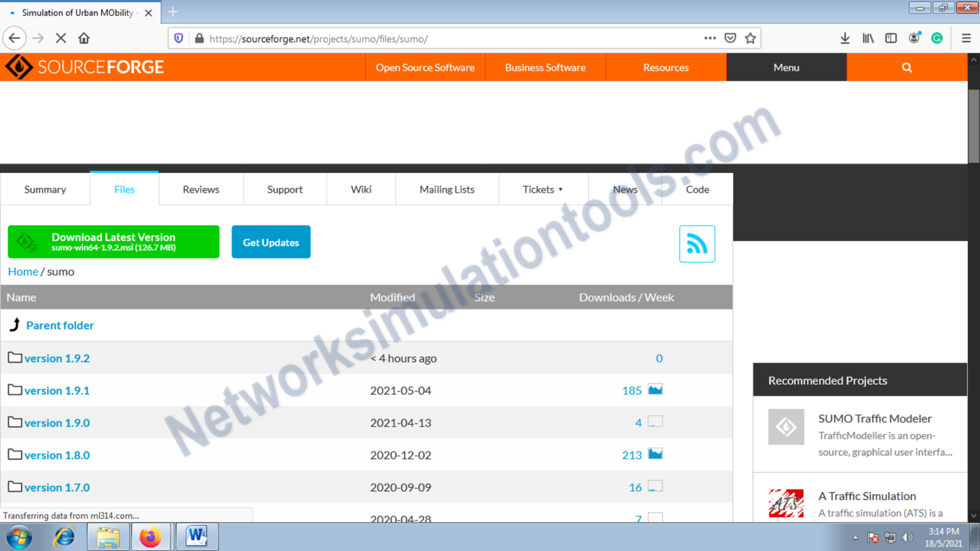This screenshot has width=980, height=551.
Task: Toggle tracking protection via the shield icon
Action: coord(178,38)
